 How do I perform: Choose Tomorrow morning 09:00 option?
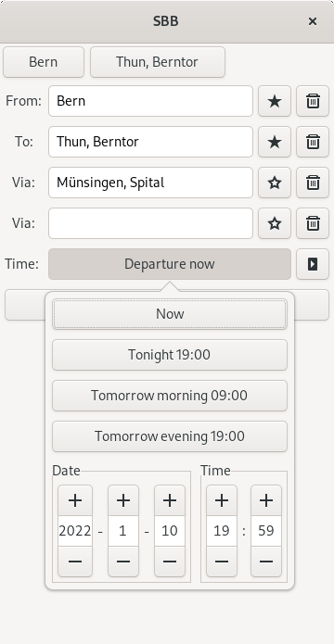(170, 396)
